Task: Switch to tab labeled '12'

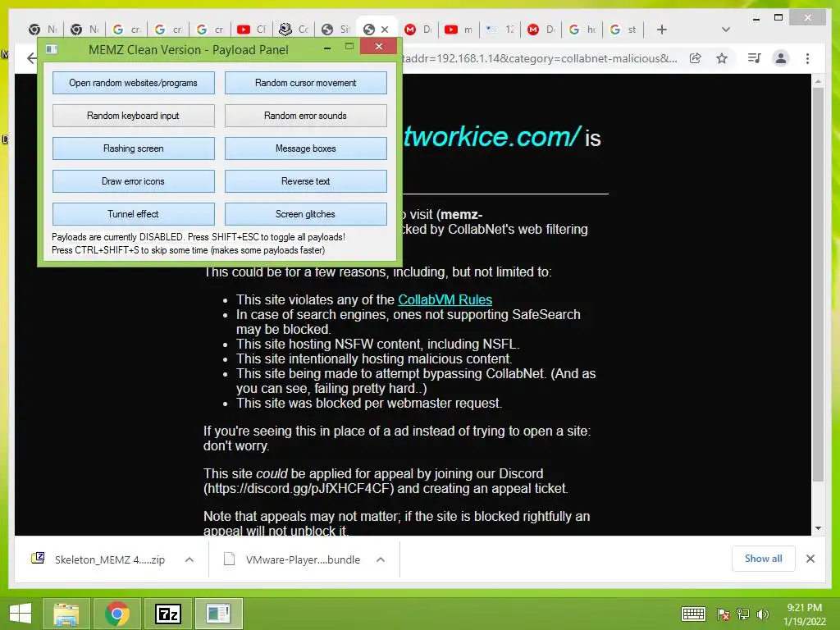Action: click(x=500, y=30)
